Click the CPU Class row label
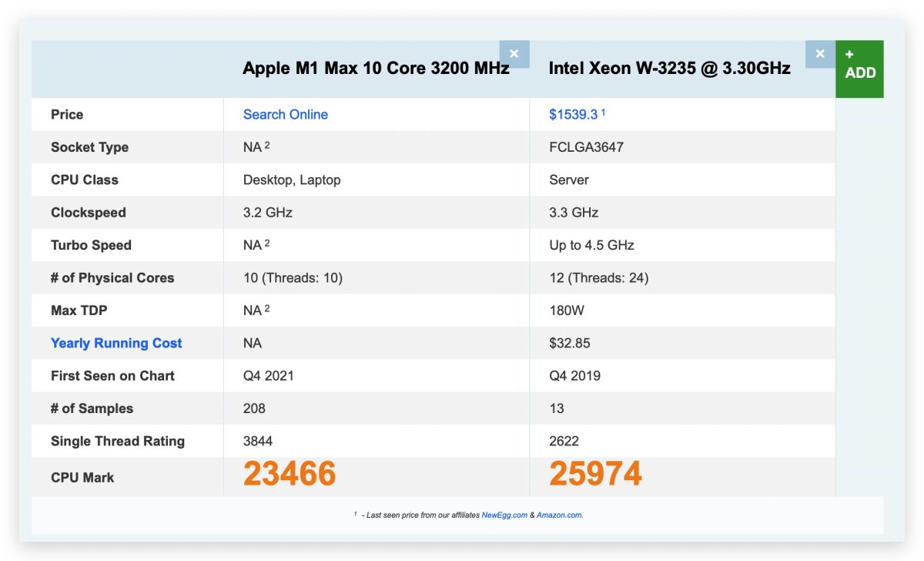 [x=85, y=180]
